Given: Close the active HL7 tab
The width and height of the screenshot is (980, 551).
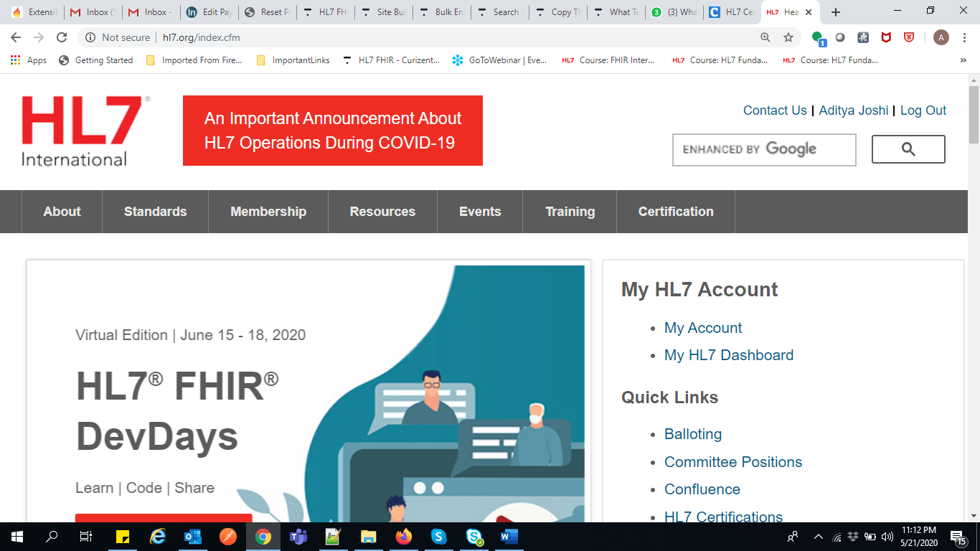Looking at the screenshot, I should 809,12.
